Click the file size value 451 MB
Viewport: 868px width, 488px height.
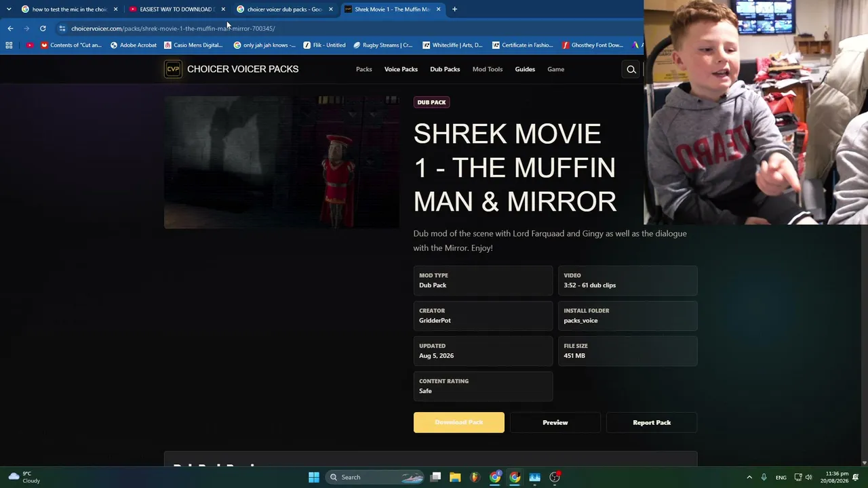574,356
